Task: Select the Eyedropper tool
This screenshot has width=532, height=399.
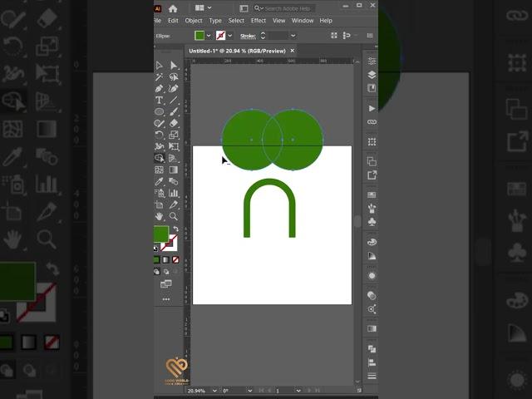Action: (x=159, y=181)
